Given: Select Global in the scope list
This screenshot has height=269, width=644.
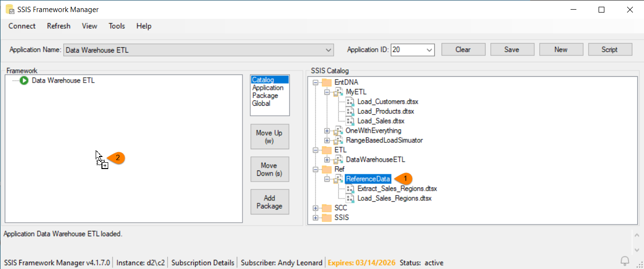Looking at the screenshot, I should coord(261,103).
